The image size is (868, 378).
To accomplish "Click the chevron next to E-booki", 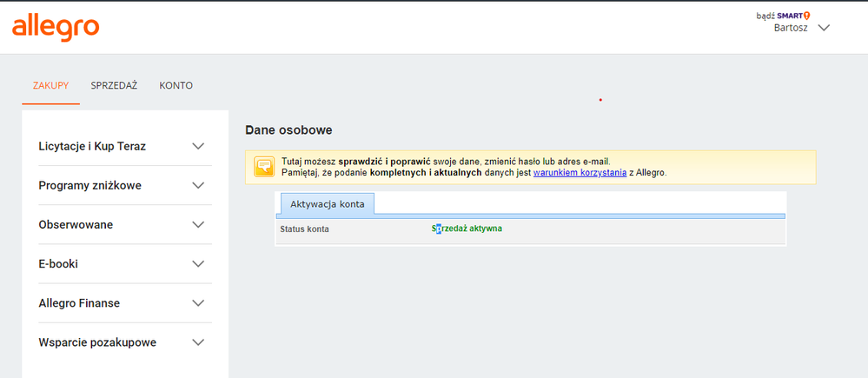I will pos(198,263).
